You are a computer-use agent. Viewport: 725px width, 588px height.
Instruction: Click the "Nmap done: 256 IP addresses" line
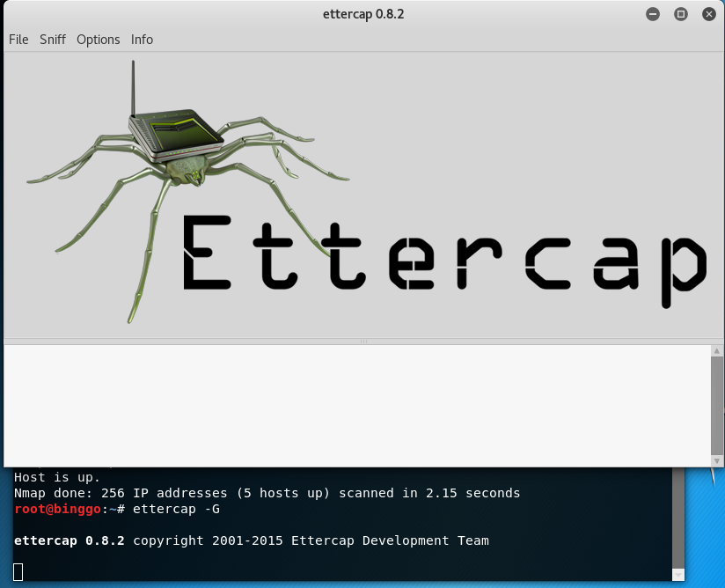pyautogui.click(x=267, y=493)
